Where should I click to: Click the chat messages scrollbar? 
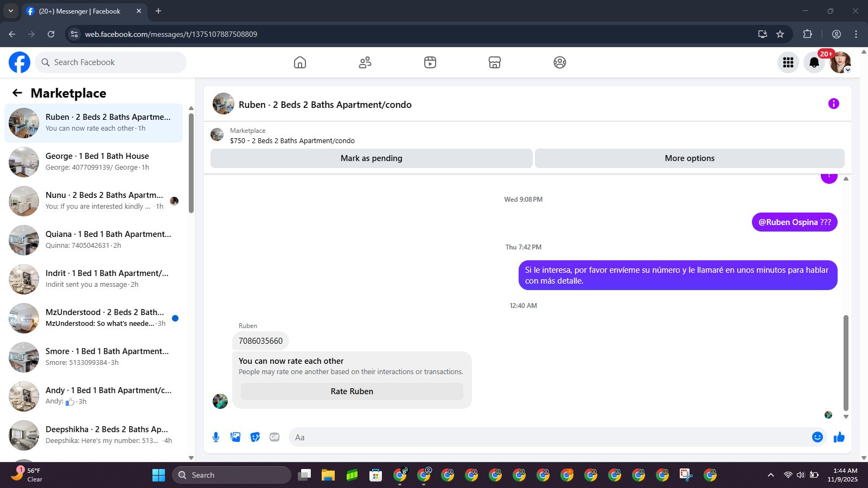click(845, 363)
